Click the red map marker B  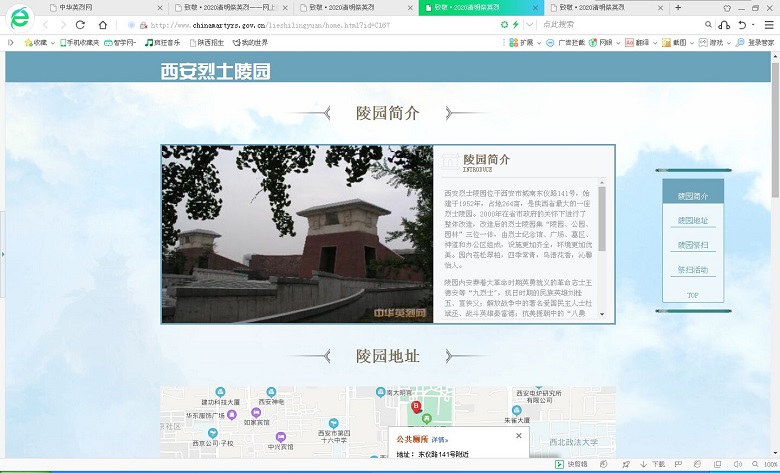[416, 408]
